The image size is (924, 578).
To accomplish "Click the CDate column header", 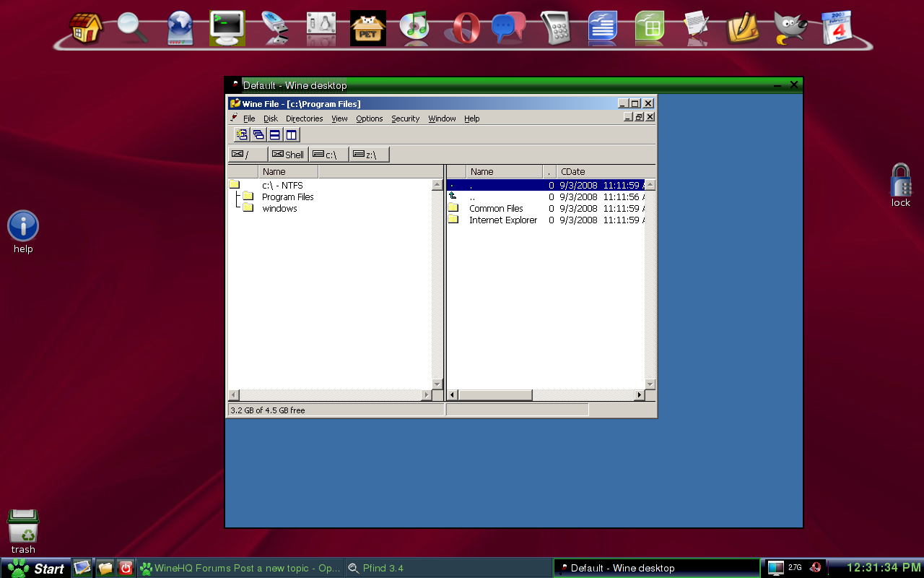I will tap(573, 171).
